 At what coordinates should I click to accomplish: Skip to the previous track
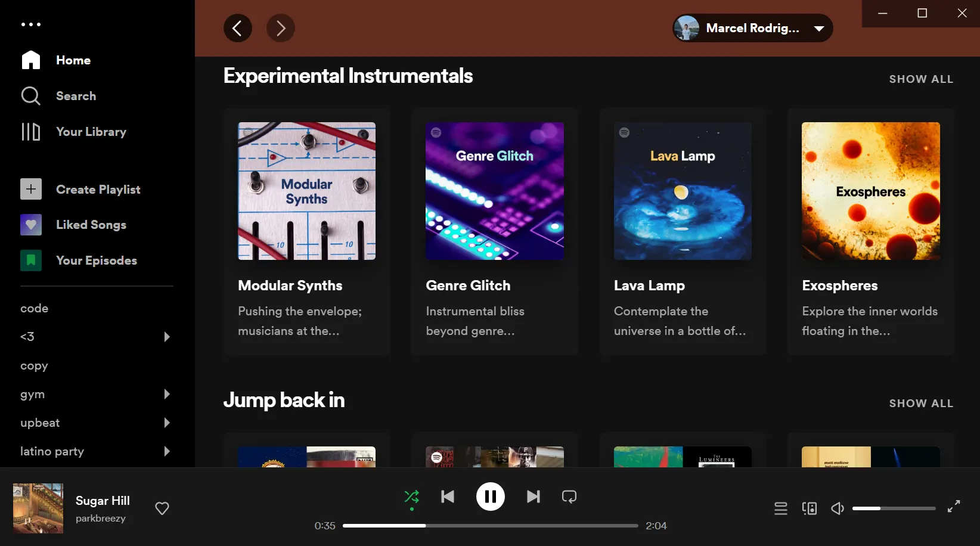[x=448, y=497]
